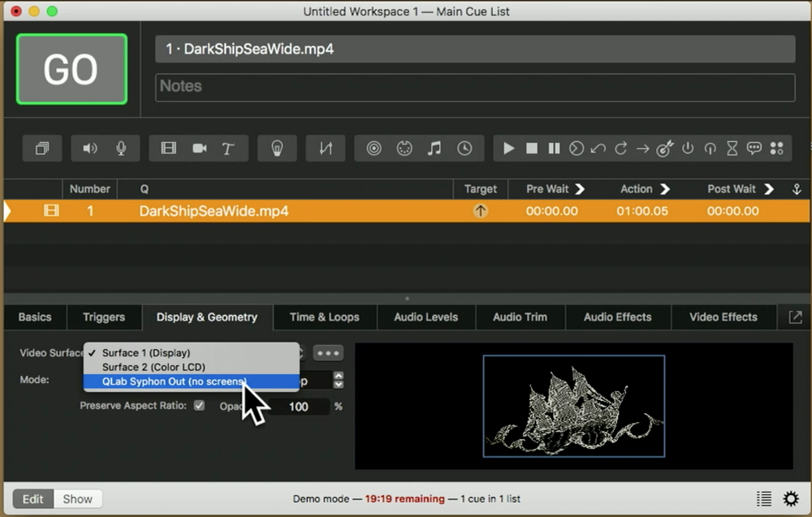Switch to Show mode

(x=78, y=499)
